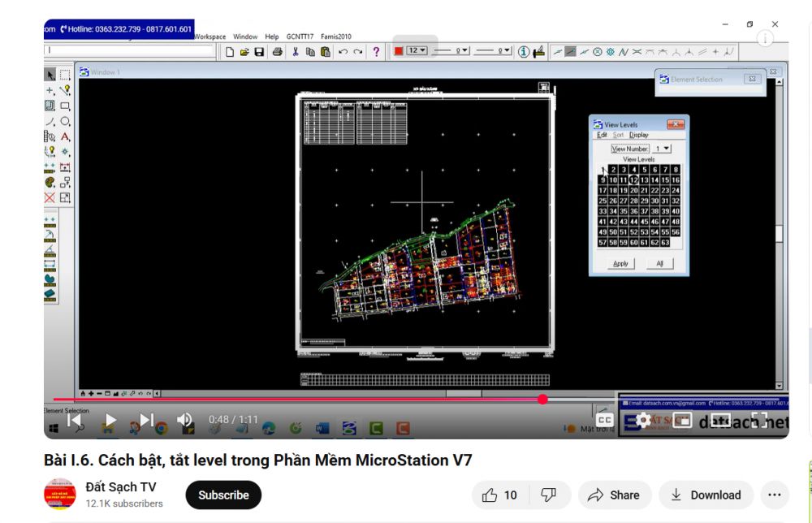The width and height of the screenshot is (812, 523).
Task: Dislike the video with thumbs down
Action: pyautogui.click(x=549, y=495)
